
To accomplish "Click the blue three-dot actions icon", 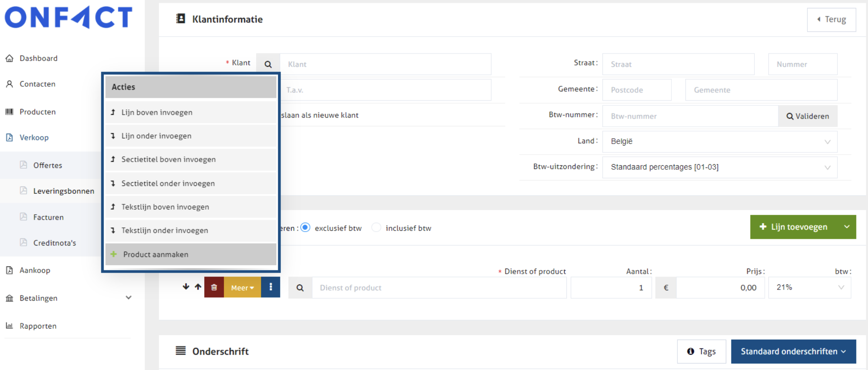I will pos(271,287).
